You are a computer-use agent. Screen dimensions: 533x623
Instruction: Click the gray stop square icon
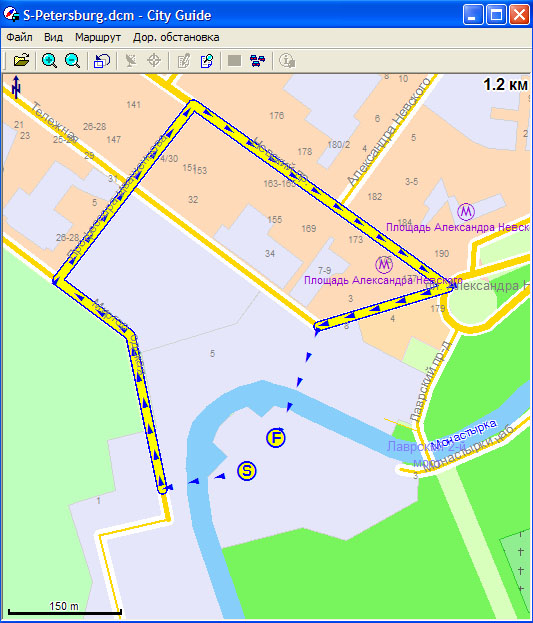[235, 60]
